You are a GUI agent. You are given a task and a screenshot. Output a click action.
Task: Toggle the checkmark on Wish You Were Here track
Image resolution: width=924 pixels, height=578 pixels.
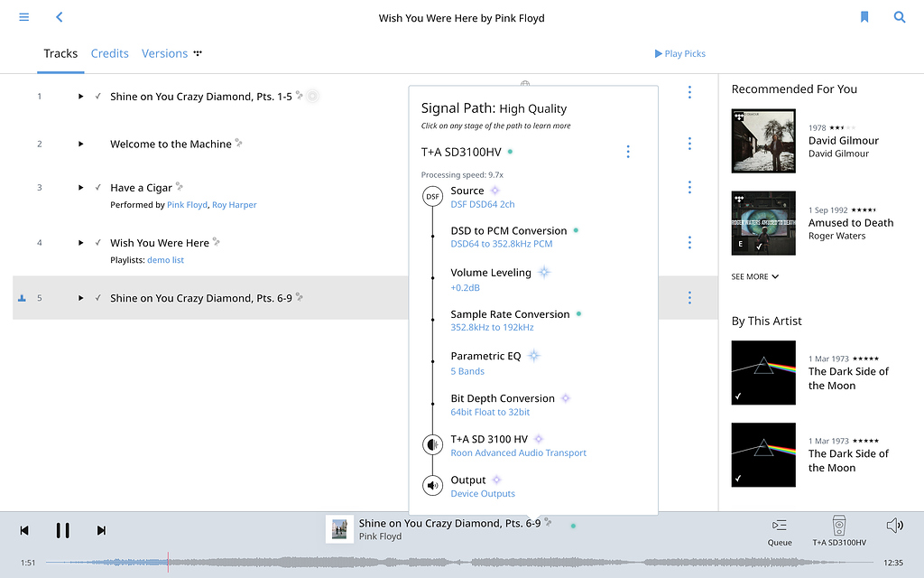pos(97,243)
